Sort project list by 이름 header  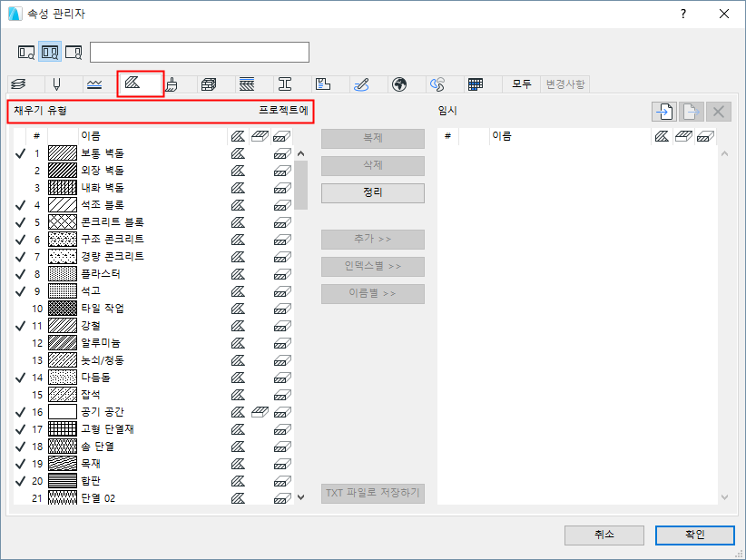tap(152, 136)
